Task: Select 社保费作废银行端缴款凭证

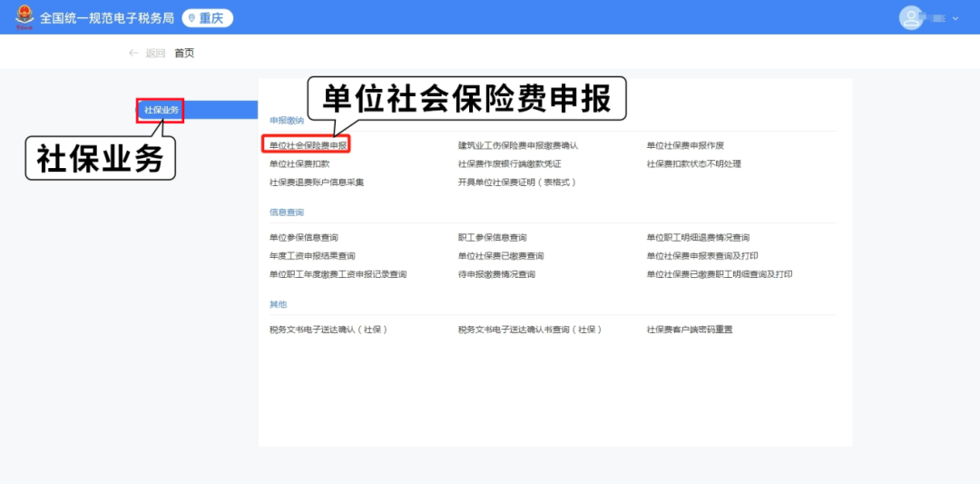Action: coord(509,163)
